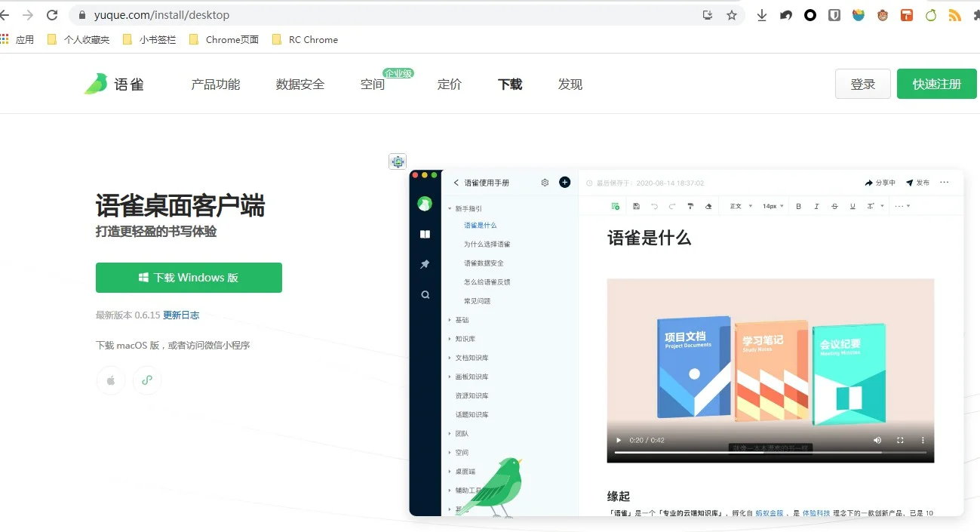The height and width of the screenshot is (532, 980).
Task: Open the 正文 paragraph style dropdown
Action: tap(741, 206)
